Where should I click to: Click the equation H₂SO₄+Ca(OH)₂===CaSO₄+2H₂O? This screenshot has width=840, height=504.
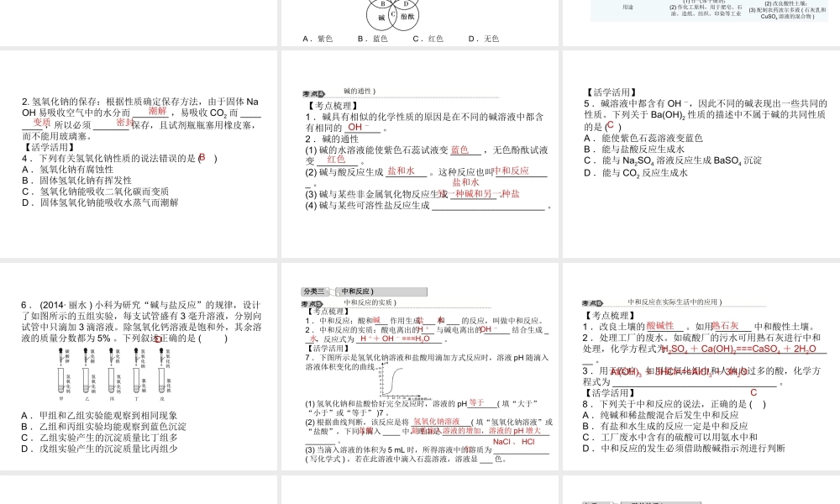[x=740, y=349]
